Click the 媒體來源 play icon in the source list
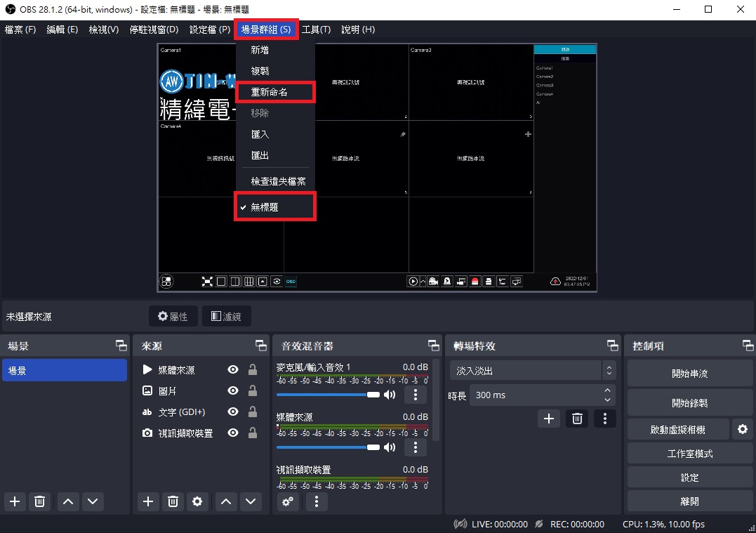 [147, 369]
